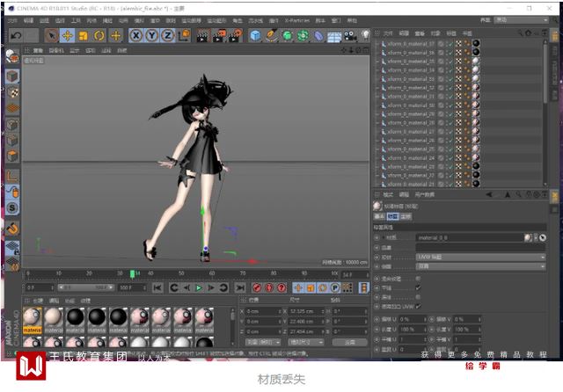Click the Undo arrow icon
This screenshot has height=392, width=563.
click(16, 35)
